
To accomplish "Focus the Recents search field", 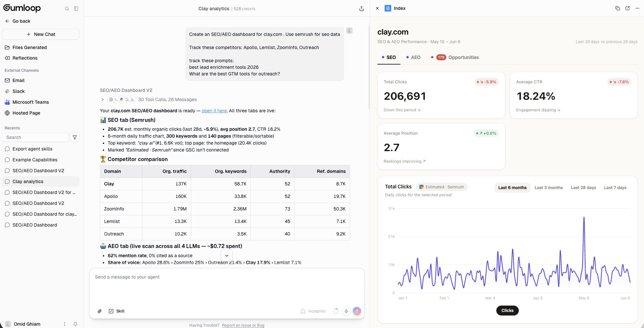I will (36, 137).
